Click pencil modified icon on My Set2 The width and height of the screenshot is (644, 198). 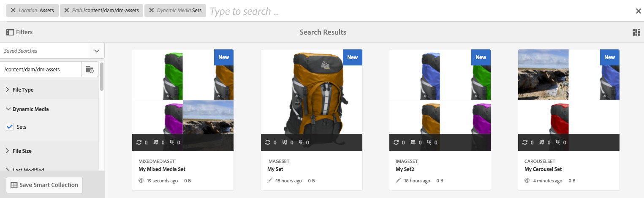[398, 180]
